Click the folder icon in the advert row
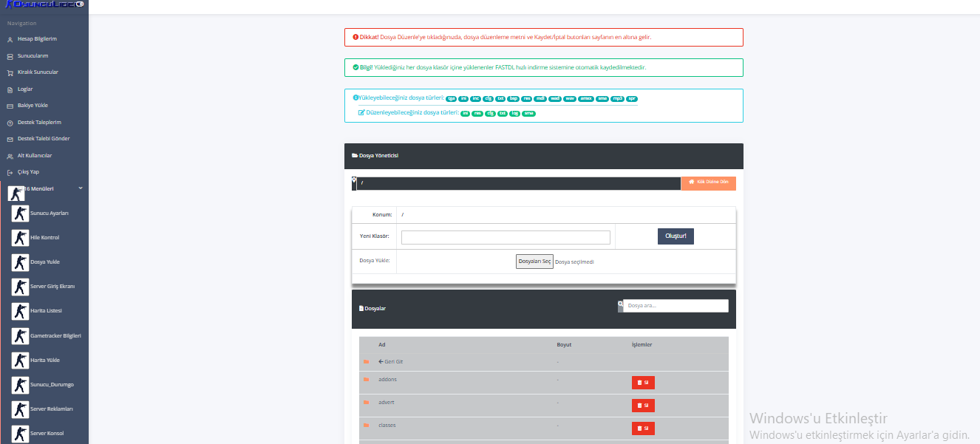This screenshot has width=980, height=444. click(x=366, y=403)
